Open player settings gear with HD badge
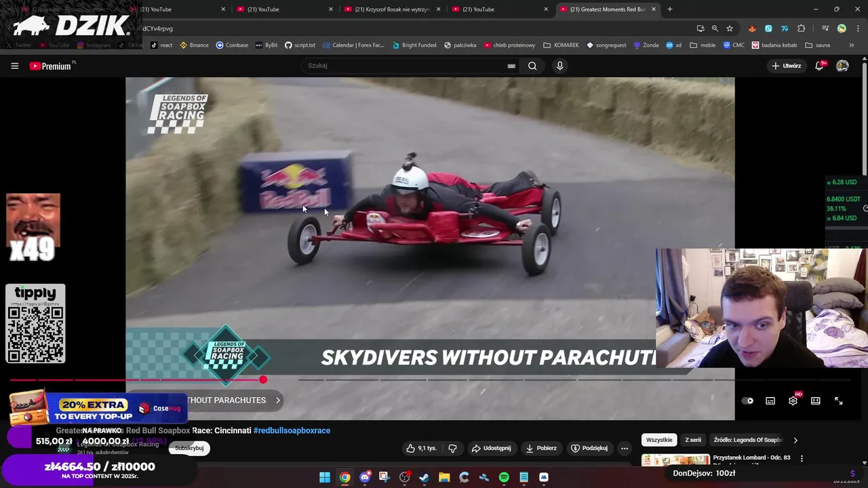The width and height of the screenshot is (868, 488). 793,401
